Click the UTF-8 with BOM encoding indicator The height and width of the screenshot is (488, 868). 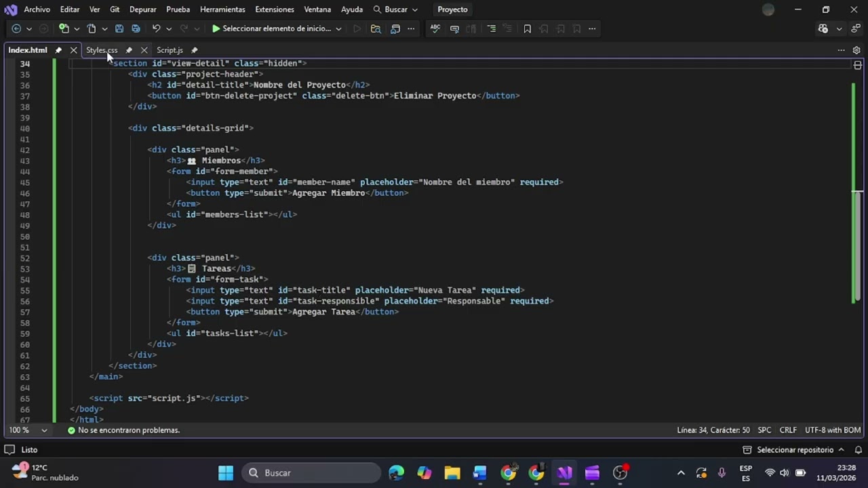tap(833, 430)
